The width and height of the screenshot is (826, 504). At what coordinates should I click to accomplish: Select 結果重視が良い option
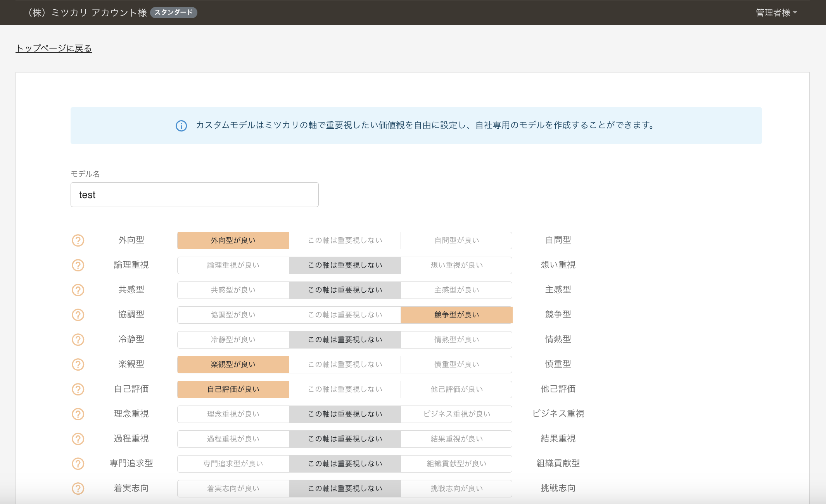(456, 439)
